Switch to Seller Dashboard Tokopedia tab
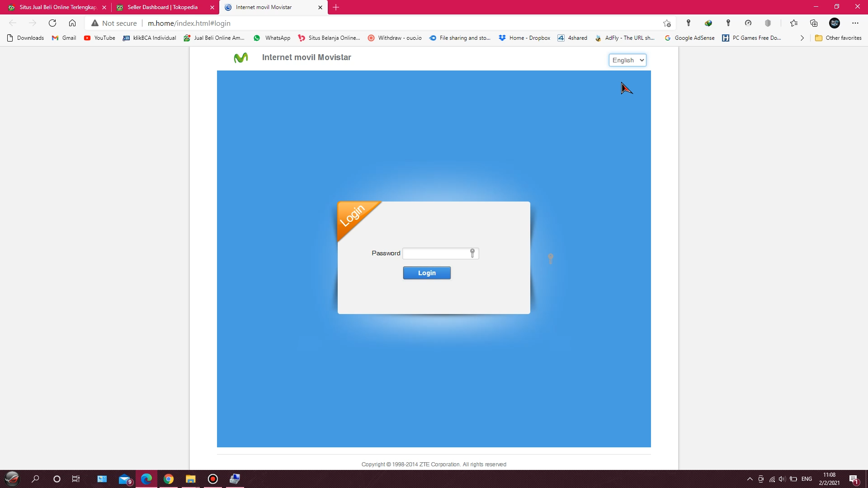The image size is (868, 488). [162, 7]
